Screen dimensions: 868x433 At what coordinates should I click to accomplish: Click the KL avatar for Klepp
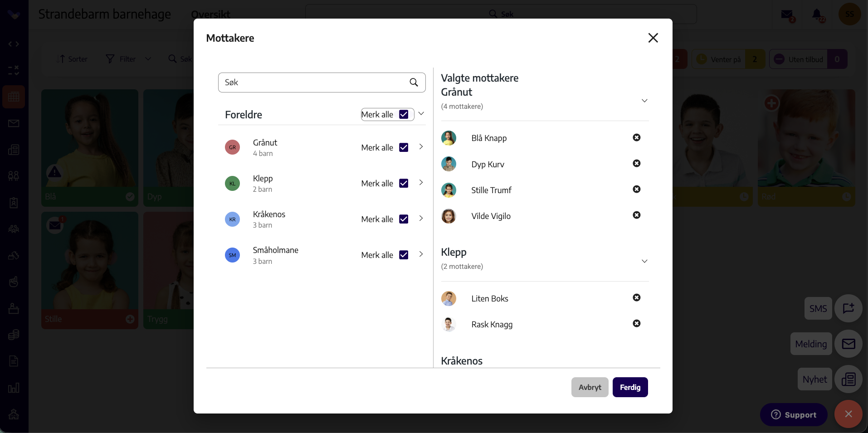click(x=232, y=183)
